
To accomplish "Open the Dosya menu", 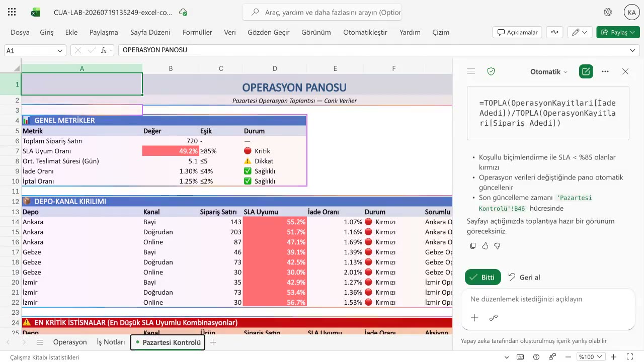I will (20, 32).
